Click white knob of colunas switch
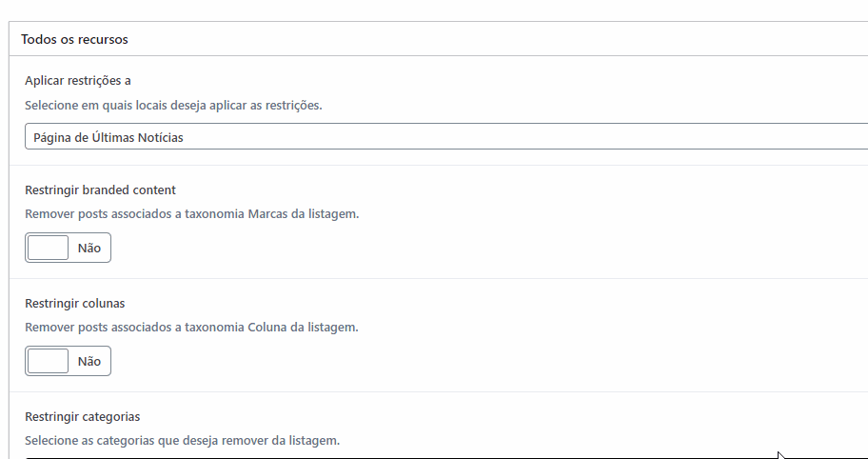 pos(49,361)
